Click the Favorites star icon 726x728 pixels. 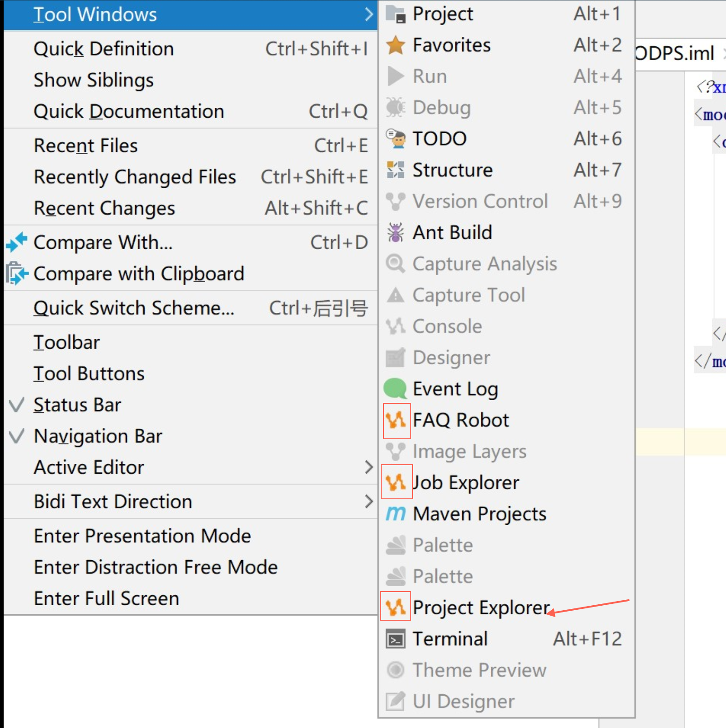coord(395,45)
